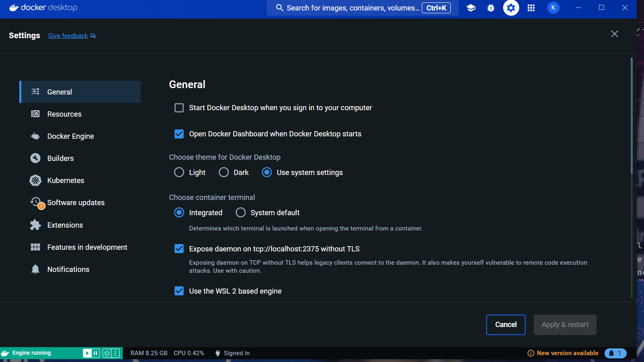Click the search magnifier icon

point(279,8)
